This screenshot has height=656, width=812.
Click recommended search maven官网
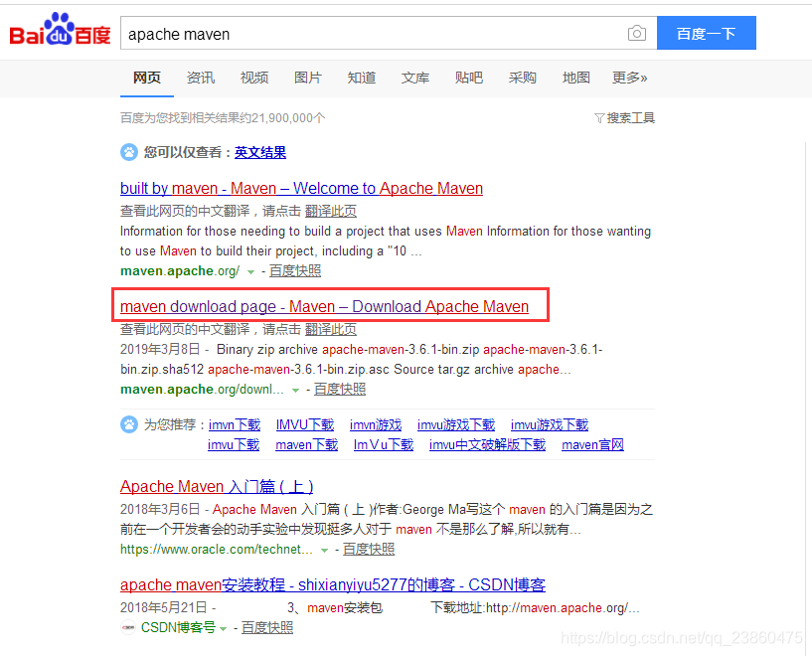pos(593,444)
